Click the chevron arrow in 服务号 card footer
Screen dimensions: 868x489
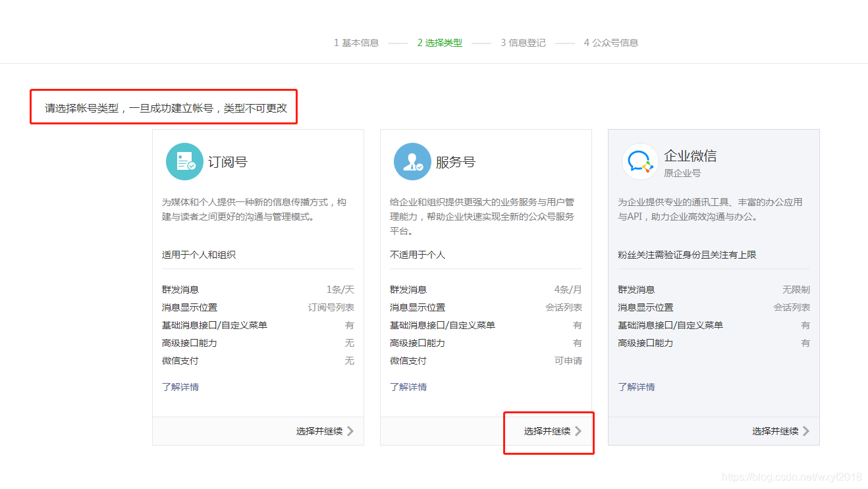pyautogui.click(x=578, y=431)
